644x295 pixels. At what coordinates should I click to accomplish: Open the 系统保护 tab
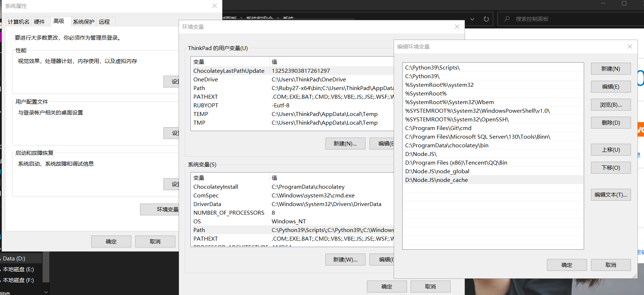(84, 22)
